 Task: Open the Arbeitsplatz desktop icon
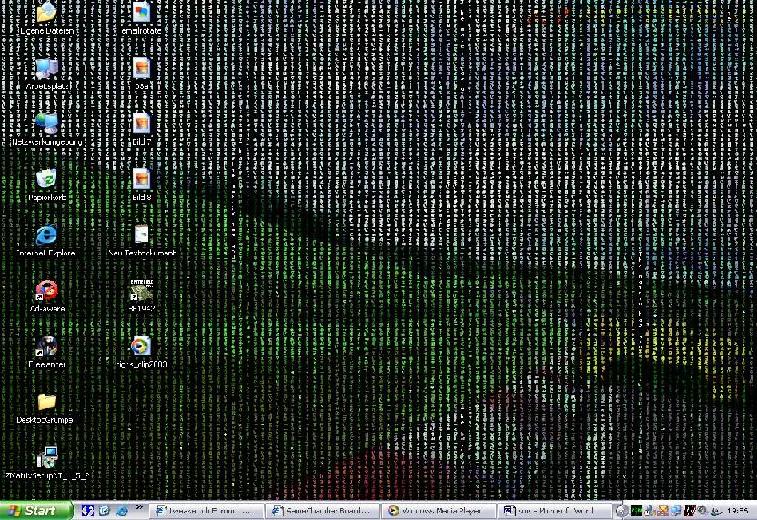coord(46,69)
